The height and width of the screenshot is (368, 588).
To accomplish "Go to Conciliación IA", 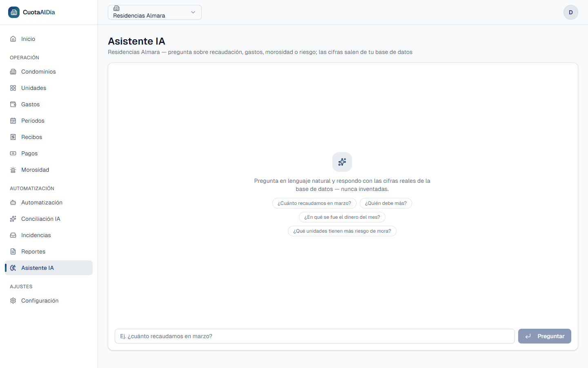I will [49, 219].
